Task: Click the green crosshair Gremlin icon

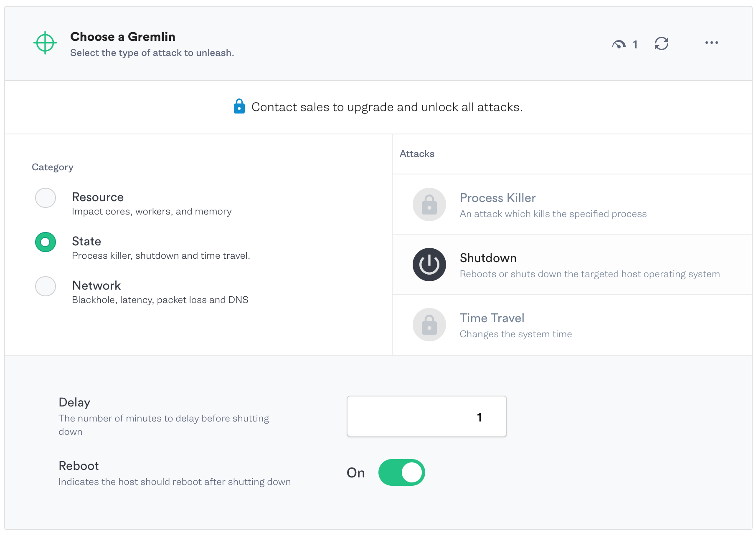Action: click(x=45, y=43)
